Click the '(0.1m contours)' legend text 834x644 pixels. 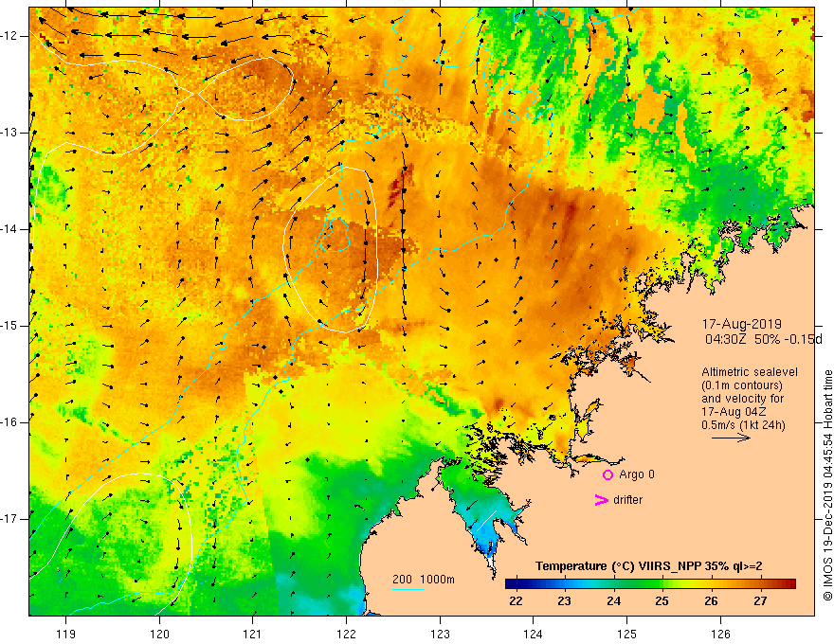742,385
